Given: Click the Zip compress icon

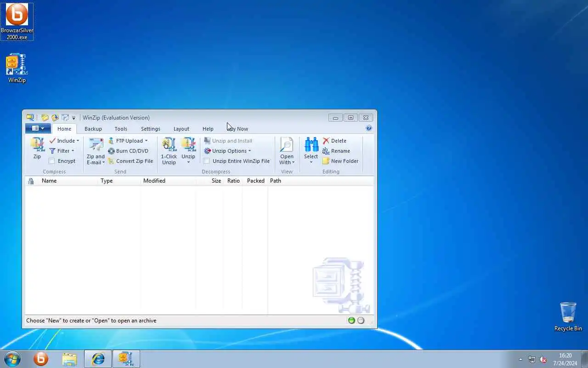Looking at the screenshot, I should pos(37,145).
